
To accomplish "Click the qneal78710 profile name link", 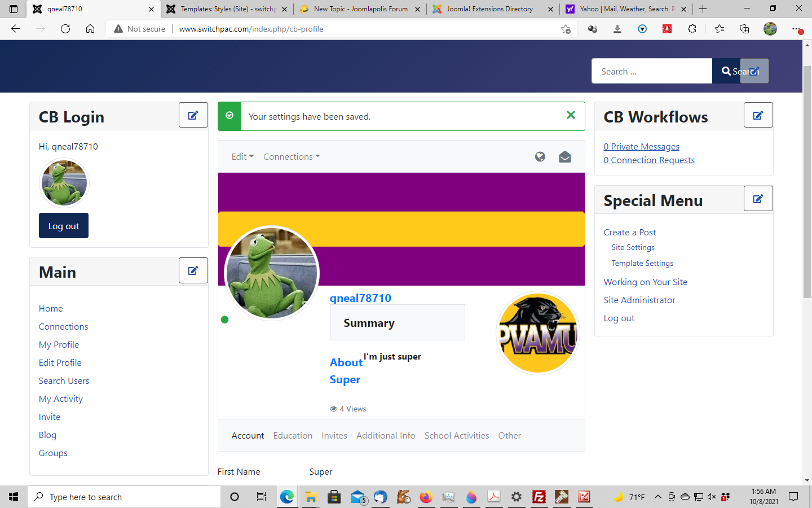I will [x=360, y=298].
